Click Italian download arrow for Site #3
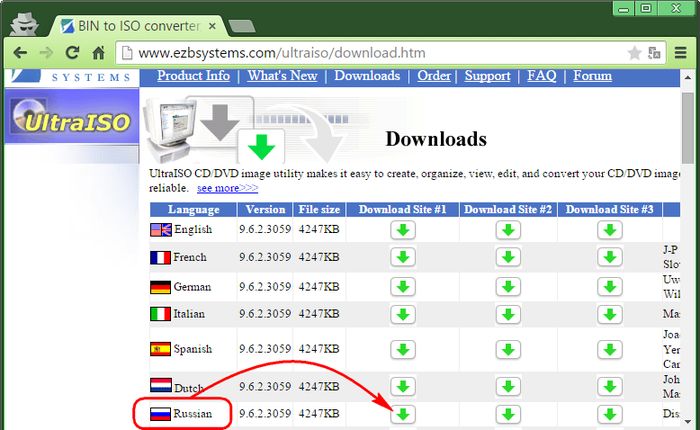This screenshot has height=430, width=700. coord(610,314)
